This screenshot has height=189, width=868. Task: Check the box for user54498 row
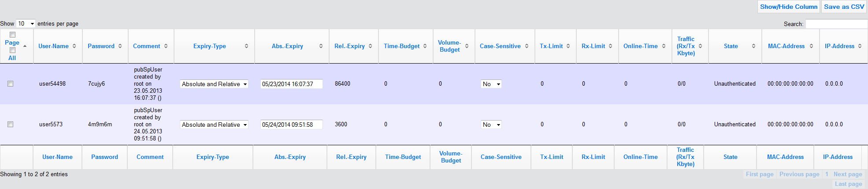[11, 84]
